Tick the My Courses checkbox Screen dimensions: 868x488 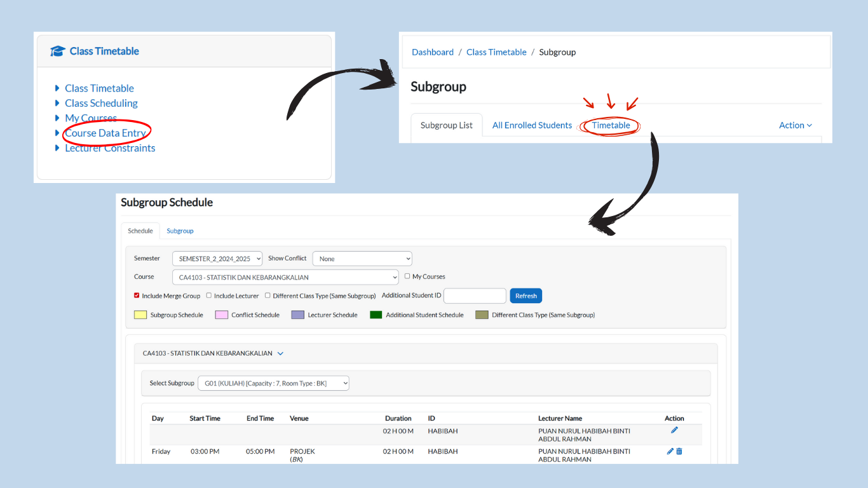[x=407, y=276]
